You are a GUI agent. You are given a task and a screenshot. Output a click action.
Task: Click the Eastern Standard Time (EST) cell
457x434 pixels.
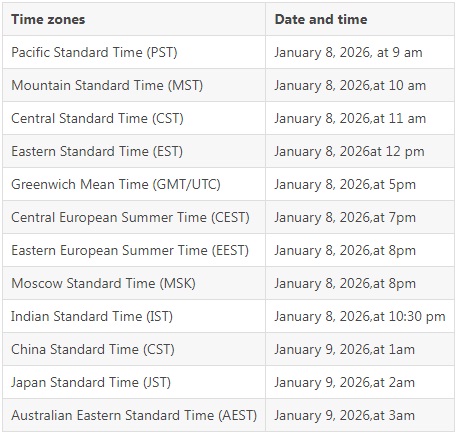pos(134,151)
